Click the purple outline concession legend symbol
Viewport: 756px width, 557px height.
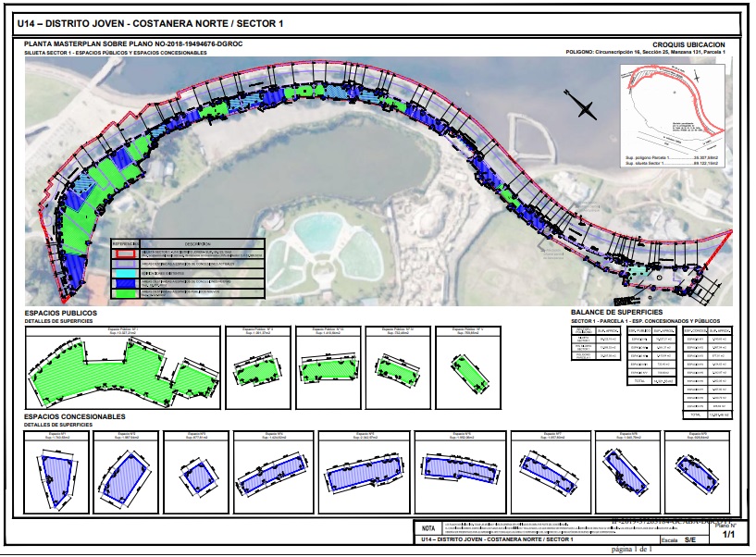(125, 264)
